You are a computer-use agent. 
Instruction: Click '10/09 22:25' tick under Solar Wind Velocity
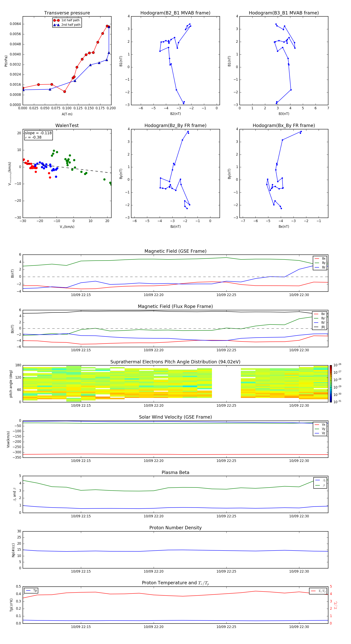226,461
